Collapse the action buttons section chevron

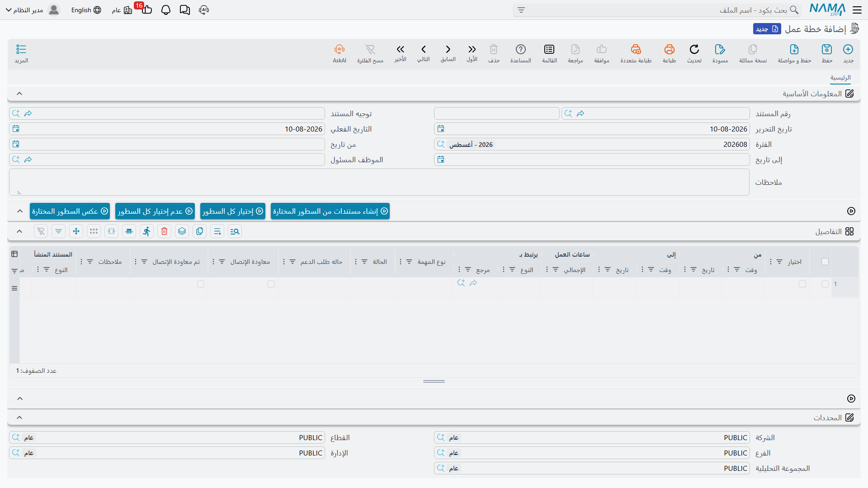click(x=19, y=211)
